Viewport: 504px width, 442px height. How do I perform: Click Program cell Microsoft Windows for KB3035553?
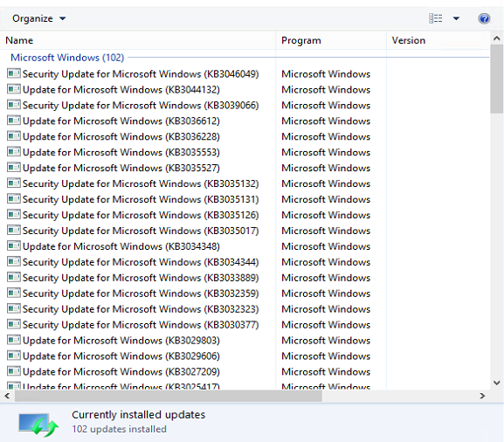326,152
